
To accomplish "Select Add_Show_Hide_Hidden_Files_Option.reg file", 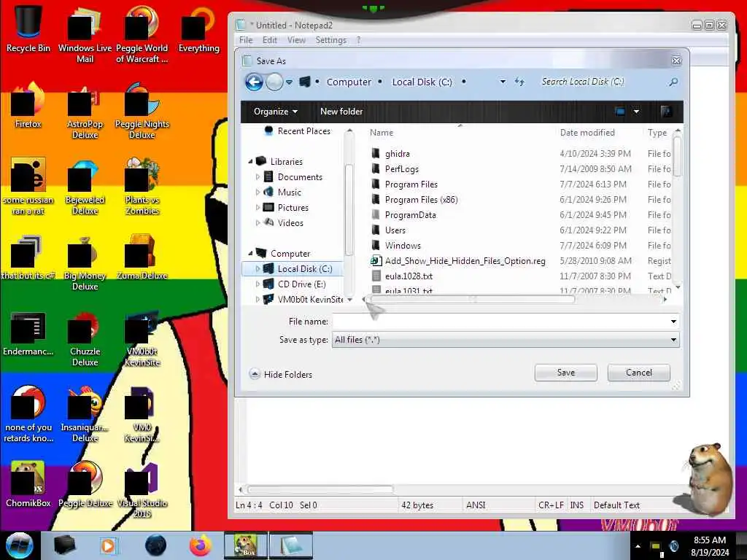I will [465, 261].
